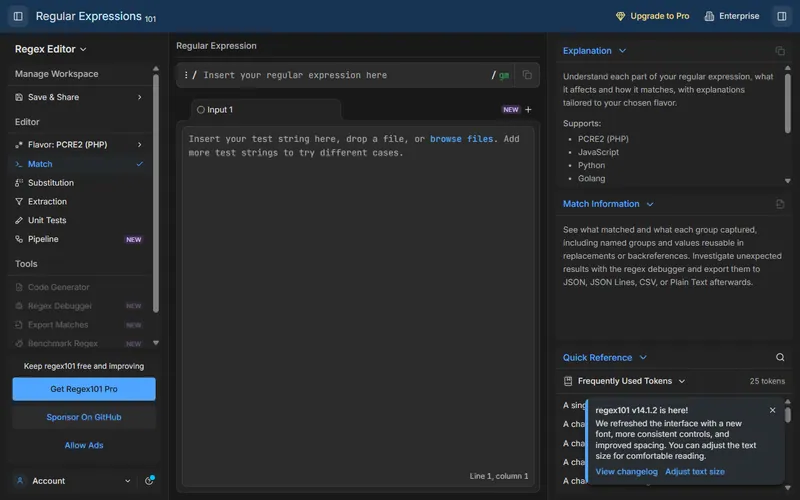Image resolution: width=800 pixels, height=500 pixels.
Task: Click the JavaScript entry in Supports list
Action: point(598,152)
